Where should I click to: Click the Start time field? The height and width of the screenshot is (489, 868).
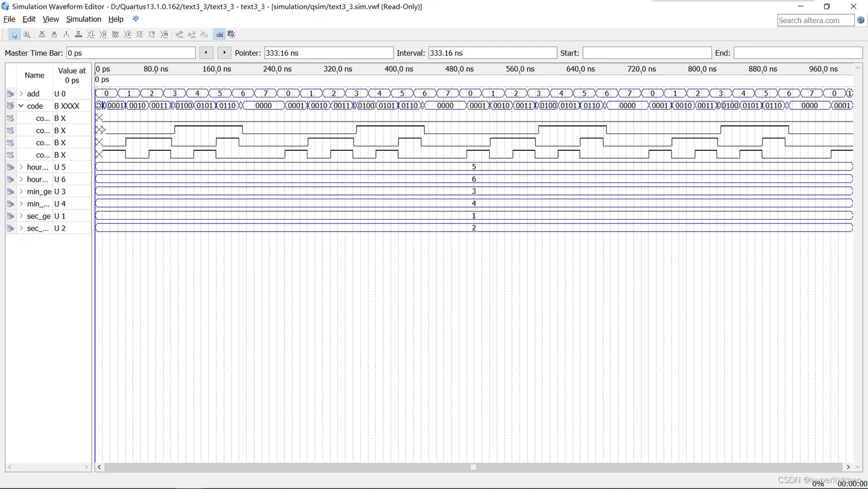[647, 53]
